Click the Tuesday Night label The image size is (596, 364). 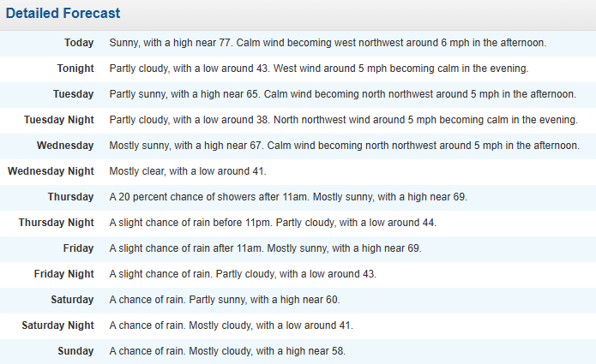59,120
